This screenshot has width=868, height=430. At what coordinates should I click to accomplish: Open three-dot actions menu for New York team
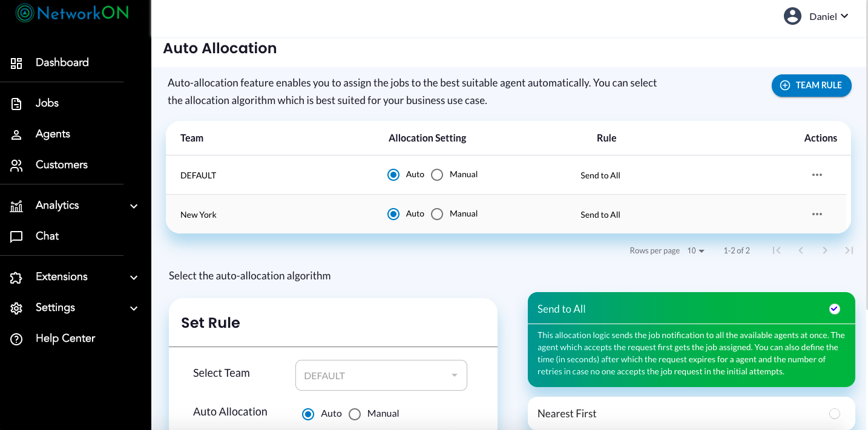pyautogui.click(x=817, y=214)
